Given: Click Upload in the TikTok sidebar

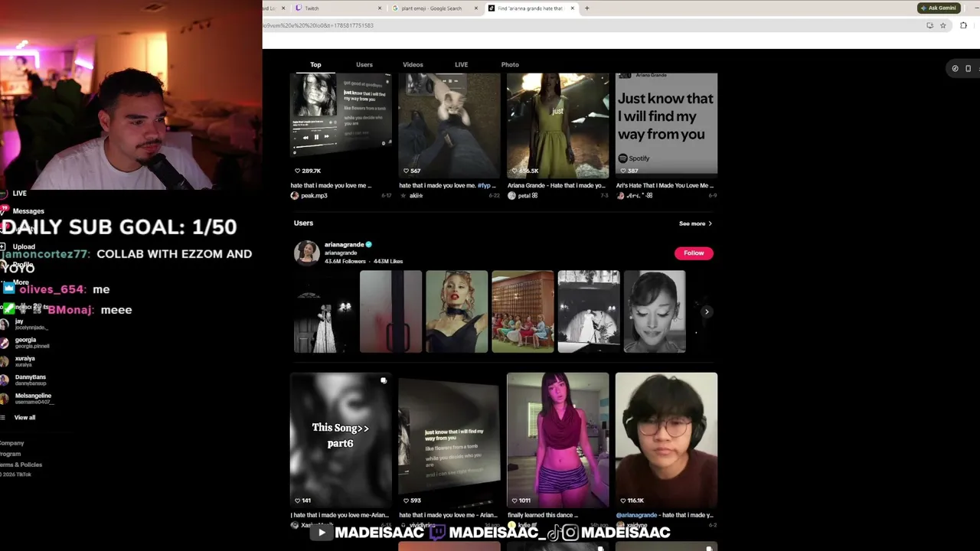Looking at the screenshot, I should coord(24,247).
